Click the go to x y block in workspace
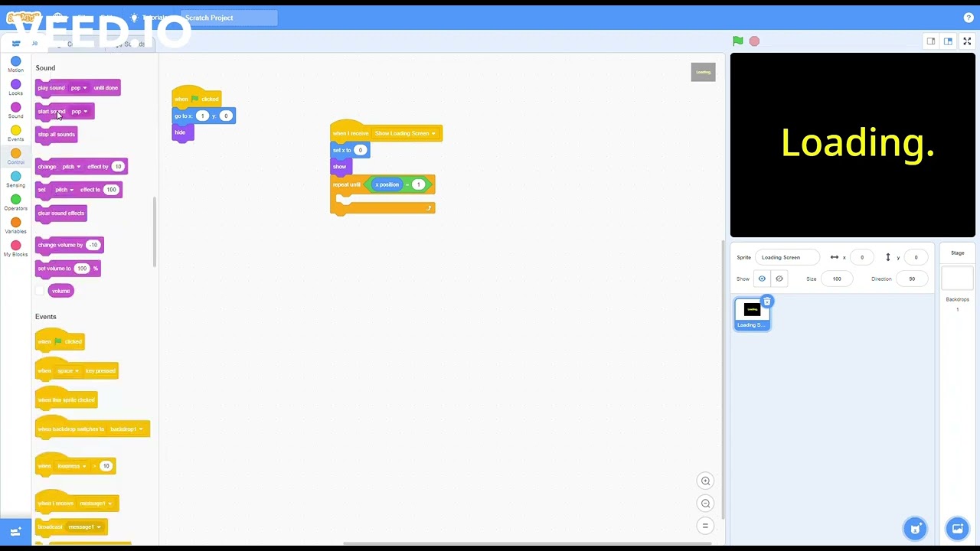The image size is (980, 551). pos(184,116)
